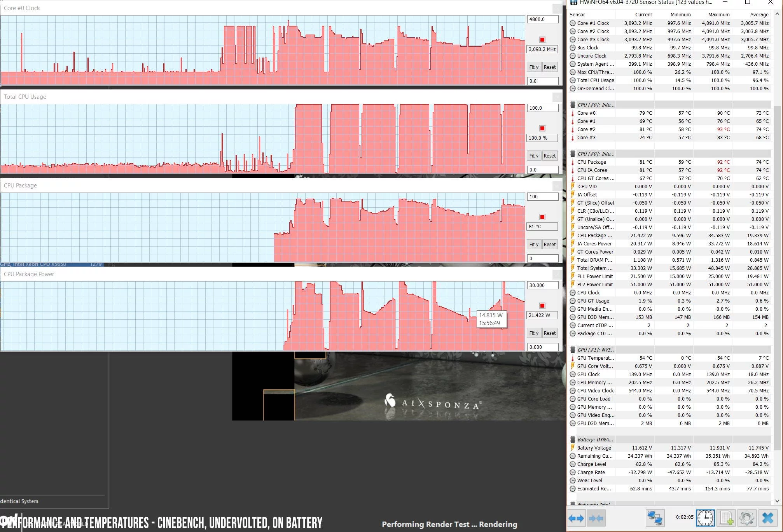
Task: Open the red color swatch of Core #0 Clock graph
Action: coord(542,40)
